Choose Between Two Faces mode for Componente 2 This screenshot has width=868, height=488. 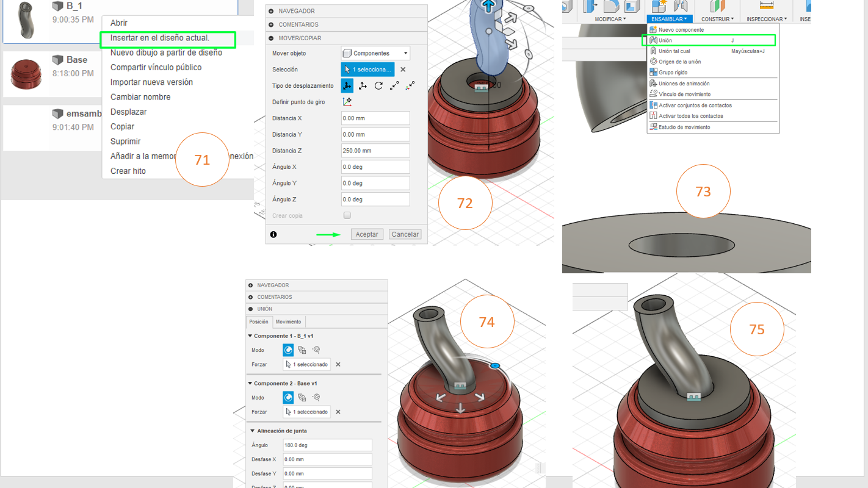coord(302,398)
